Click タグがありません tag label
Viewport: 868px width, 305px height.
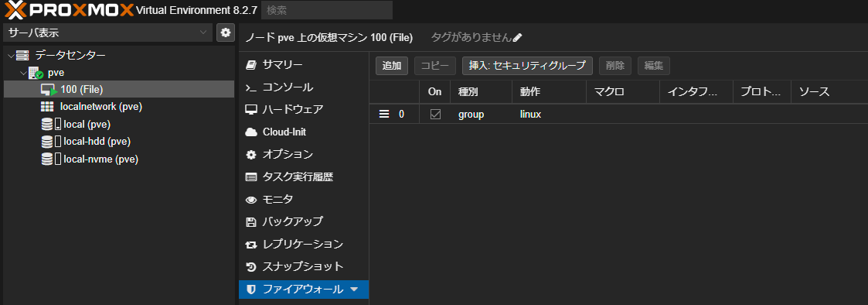[471, 38]
